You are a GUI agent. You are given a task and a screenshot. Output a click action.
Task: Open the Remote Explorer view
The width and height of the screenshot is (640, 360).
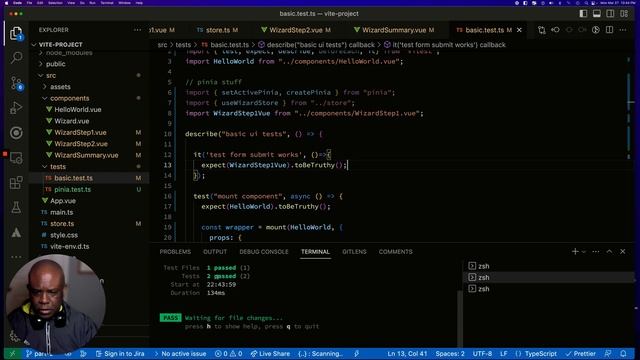pos(16,158)
